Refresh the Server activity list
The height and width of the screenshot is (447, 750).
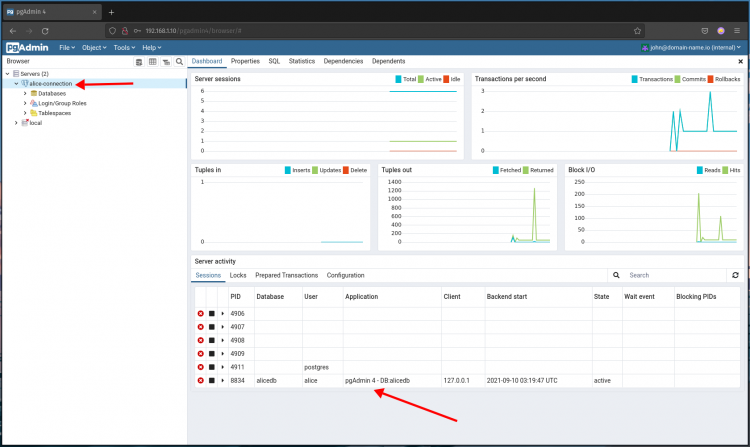(735, 275)
